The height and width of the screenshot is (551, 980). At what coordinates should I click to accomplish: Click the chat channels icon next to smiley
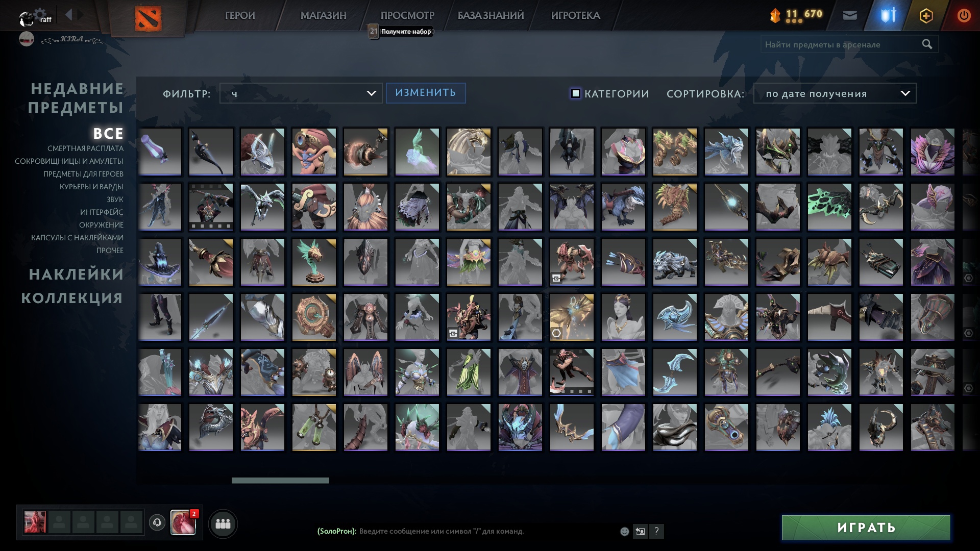coord(640,531)
